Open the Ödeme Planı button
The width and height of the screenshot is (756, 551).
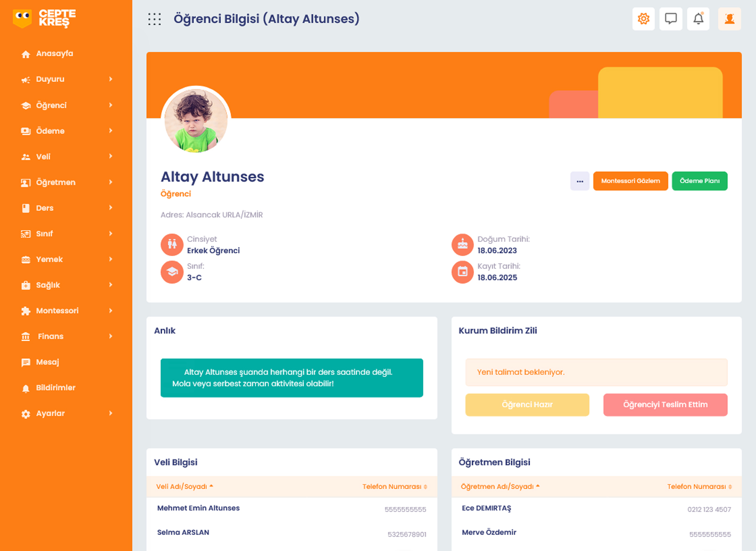[699, 181]
